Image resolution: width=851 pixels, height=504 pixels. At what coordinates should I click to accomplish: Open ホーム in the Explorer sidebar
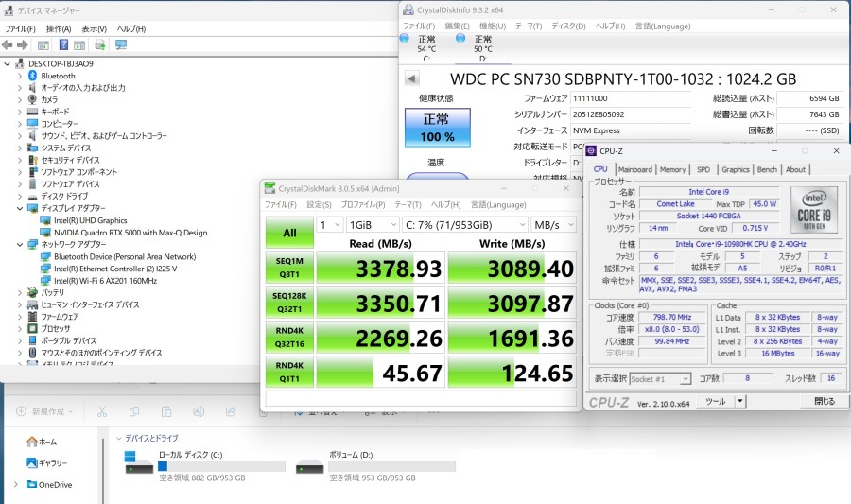point(42,443)
